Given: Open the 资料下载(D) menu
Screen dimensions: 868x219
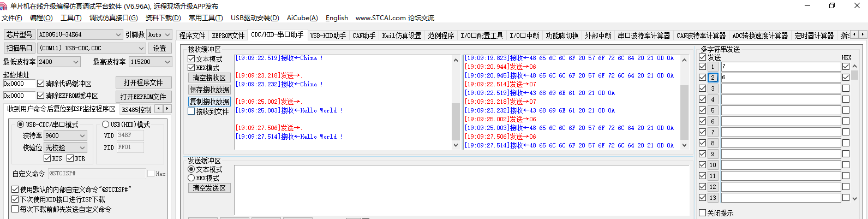Looking at the screenshot, I should coord(163,18).
